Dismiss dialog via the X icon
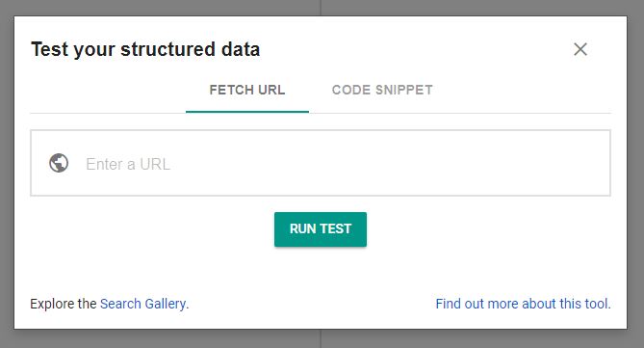644x348 pixels. (580, 49)
